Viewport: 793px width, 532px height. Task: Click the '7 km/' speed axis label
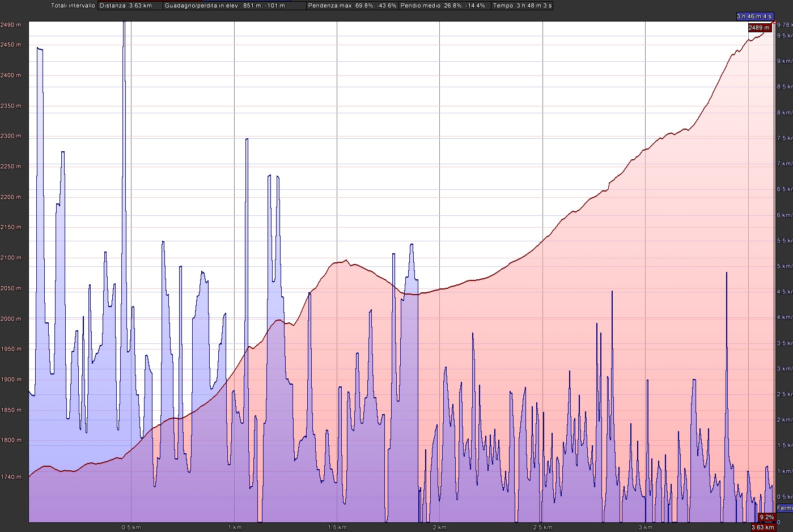tap(784, 164)
